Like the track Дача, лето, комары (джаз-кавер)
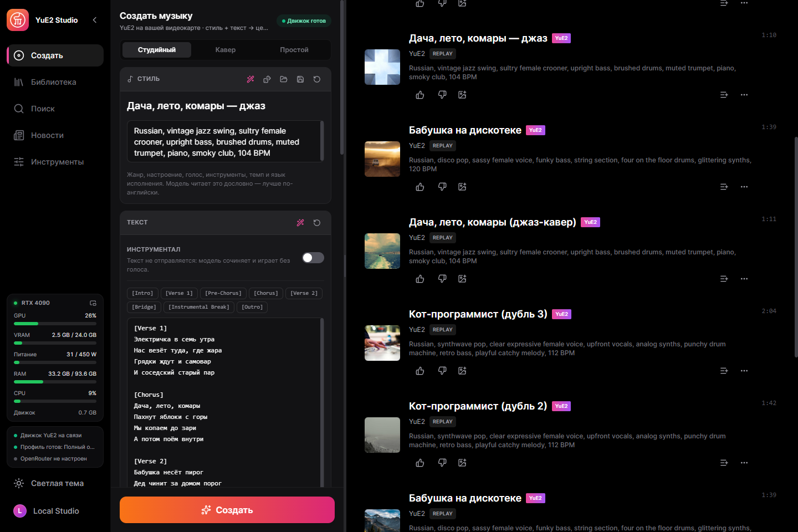 420,279
